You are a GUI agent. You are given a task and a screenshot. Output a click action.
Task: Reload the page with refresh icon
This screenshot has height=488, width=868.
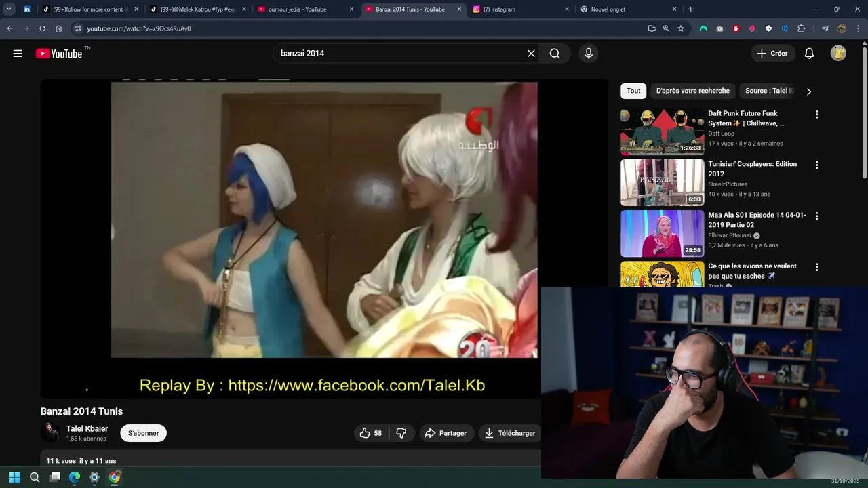[42, 28]
